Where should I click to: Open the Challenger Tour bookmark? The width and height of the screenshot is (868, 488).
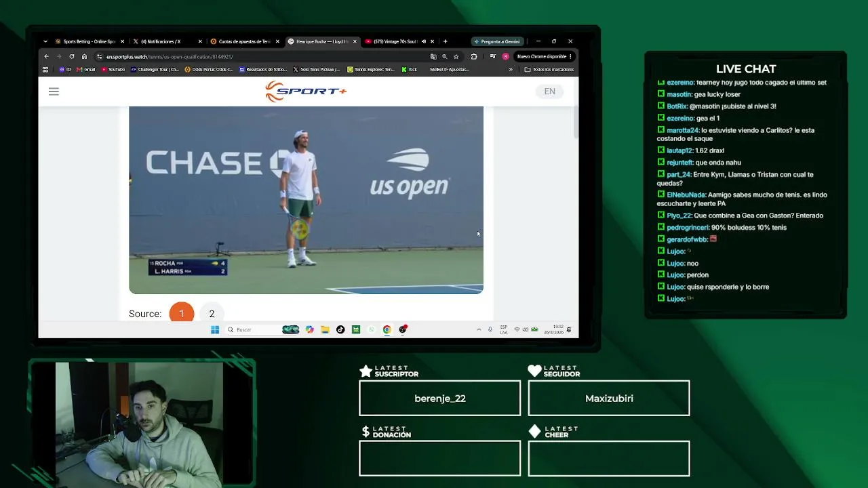pos(155,69)
